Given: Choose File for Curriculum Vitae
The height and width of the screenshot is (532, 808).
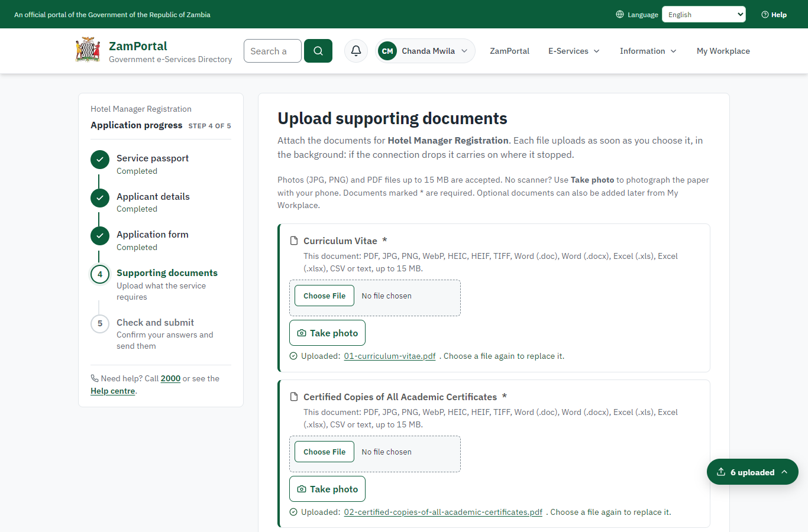Looking at the screenshot, I should point(324,296).
